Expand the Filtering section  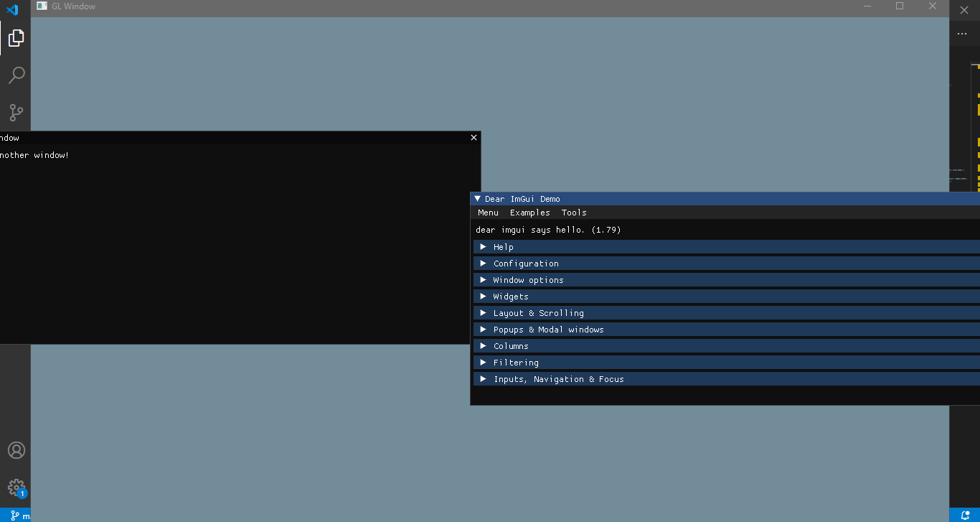(x=726, y=363)
